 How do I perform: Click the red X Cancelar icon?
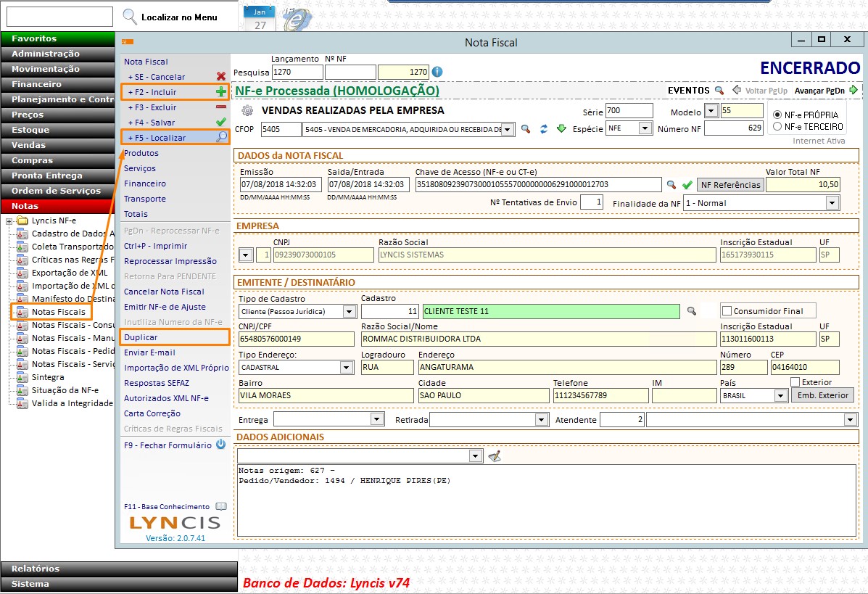(221, 77)
